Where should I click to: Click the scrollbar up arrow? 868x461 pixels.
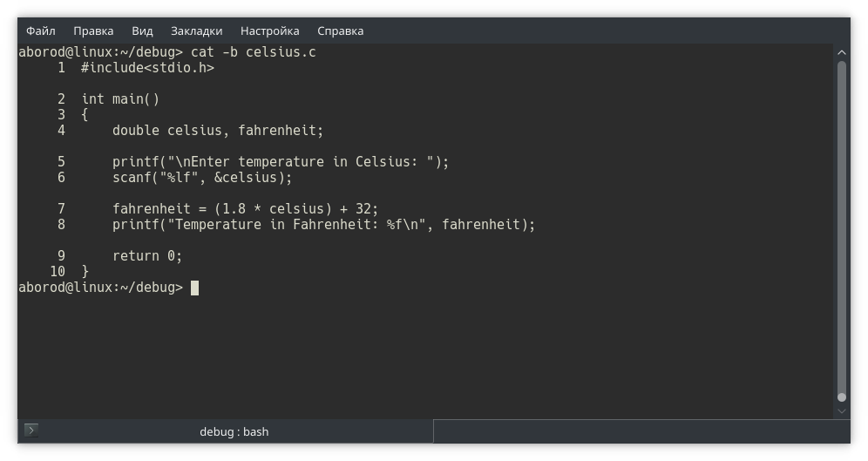(x=841, y=52)
